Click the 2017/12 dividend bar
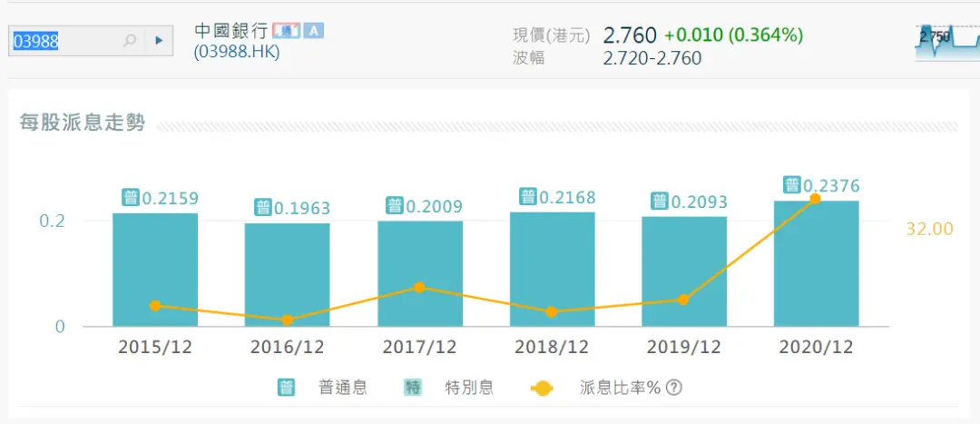Viewport: 980px width, 424px height. point(420,273)
